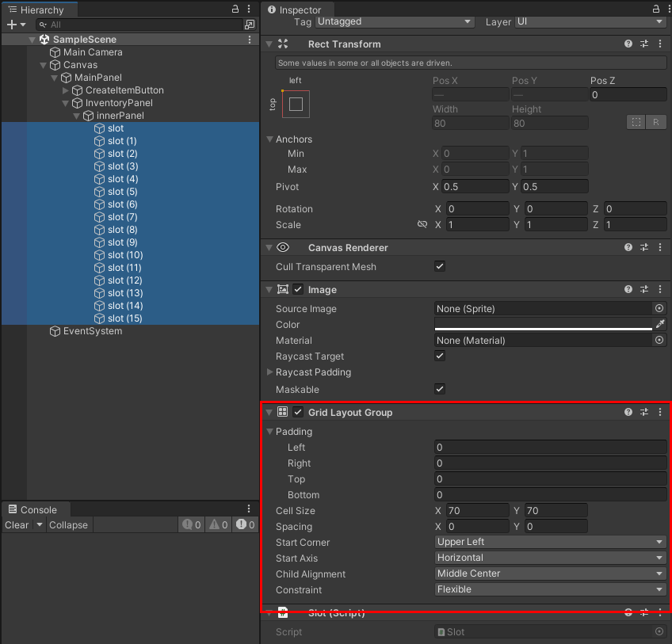
Task: Open Canvas Renderer component options menu
Action: click(660, 247)
